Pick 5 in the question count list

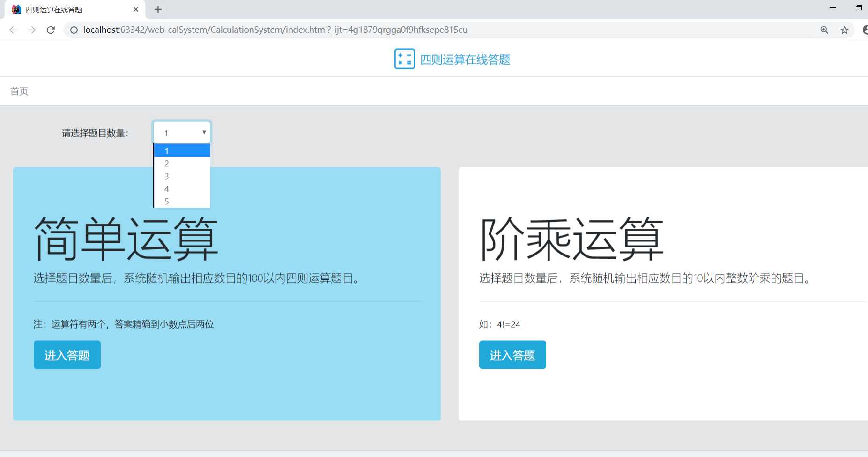tap(182, 202)
